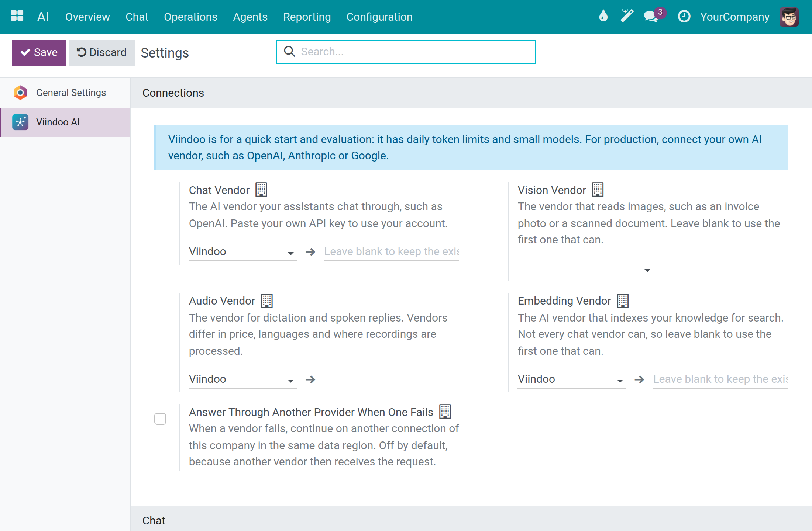
Task: Open the Audio Vendor dropdown
Action: coord(242,379)
